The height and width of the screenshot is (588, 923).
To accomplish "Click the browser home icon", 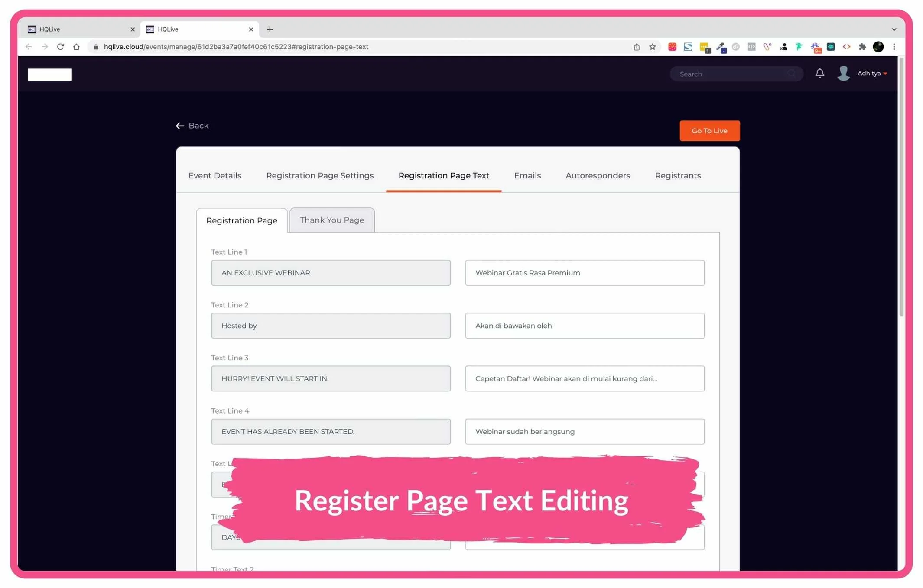I will tap(76, 47).
